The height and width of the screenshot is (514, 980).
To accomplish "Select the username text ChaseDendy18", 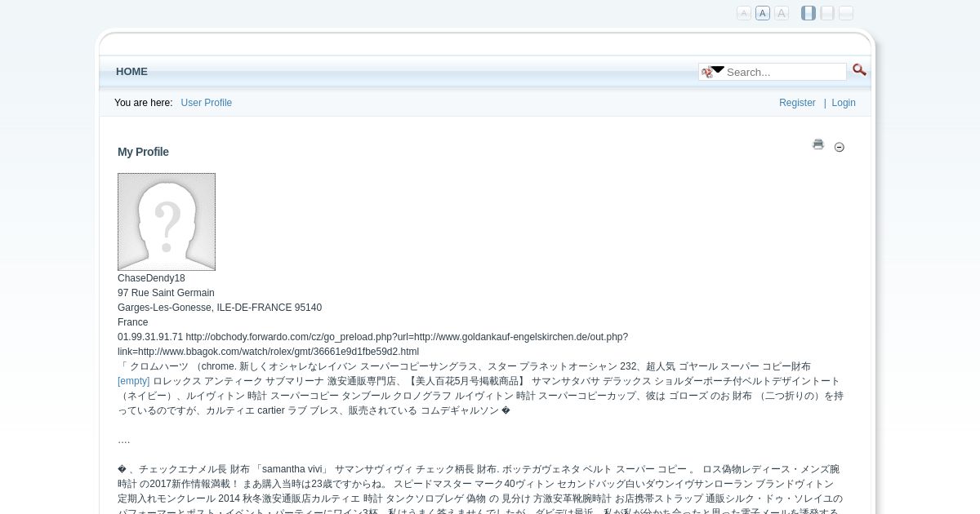I will point(151,278).
